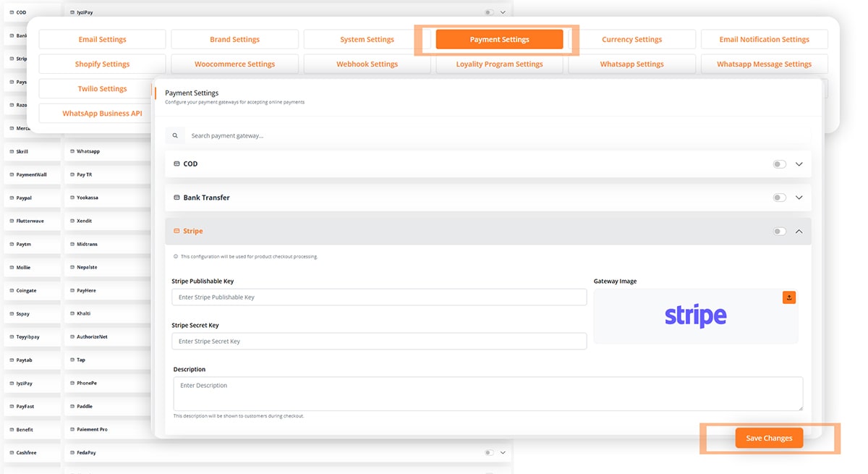Toggle FedaPay in the background list
Viewport: 868px width, 474px height.
tap(489, 452)
